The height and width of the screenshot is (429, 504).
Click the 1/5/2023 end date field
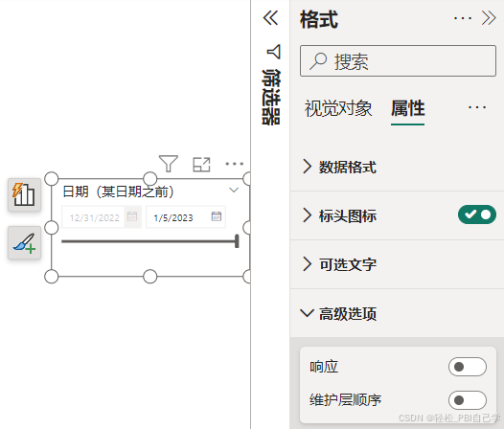(186, 217)
